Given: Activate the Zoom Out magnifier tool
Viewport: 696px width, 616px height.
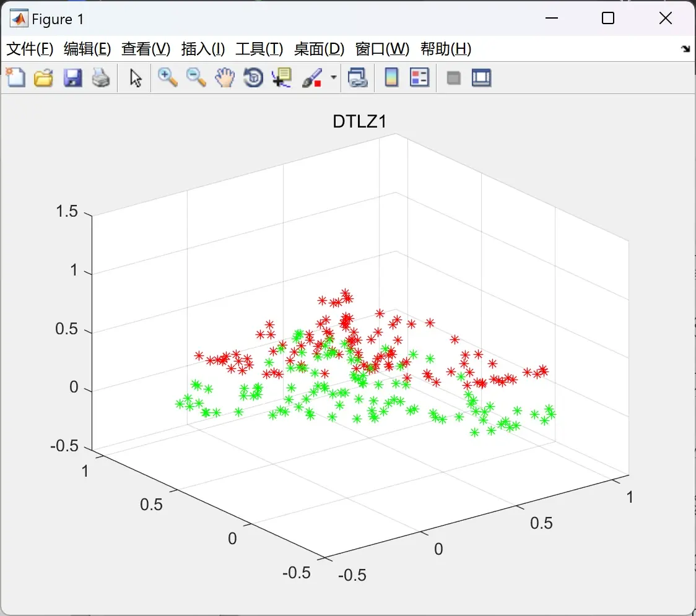Looking at the screenshot, I should [196, 77].
